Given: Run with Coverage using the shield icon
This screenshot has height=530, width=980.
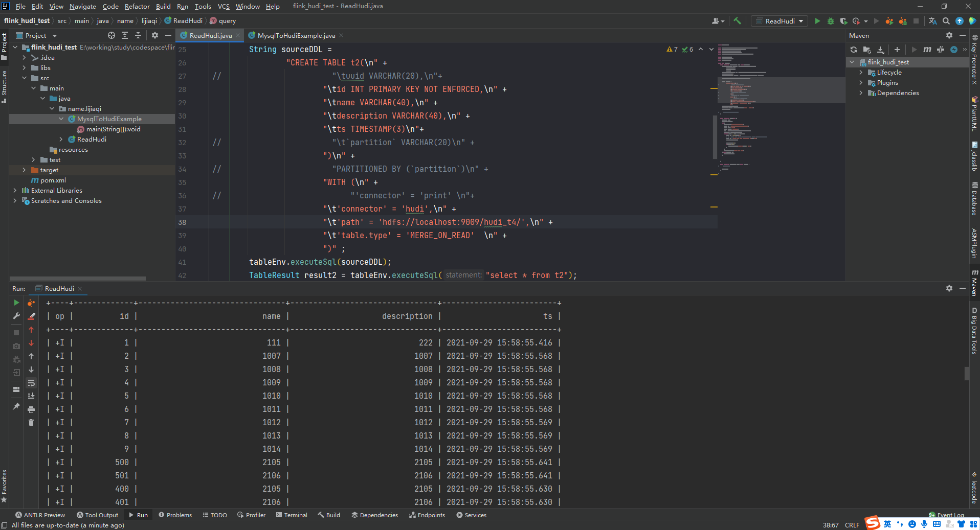Looking at the screenshot, I should 843,21.
